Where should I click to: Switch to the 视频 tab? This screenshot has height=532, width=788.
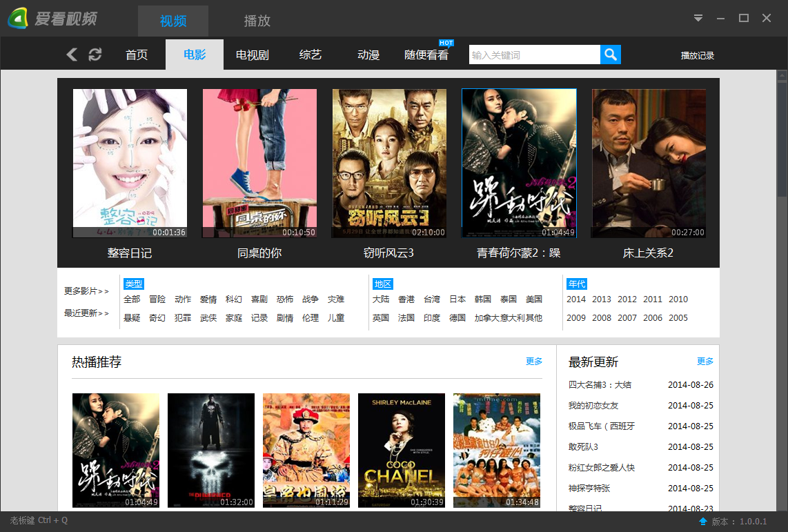173,21
